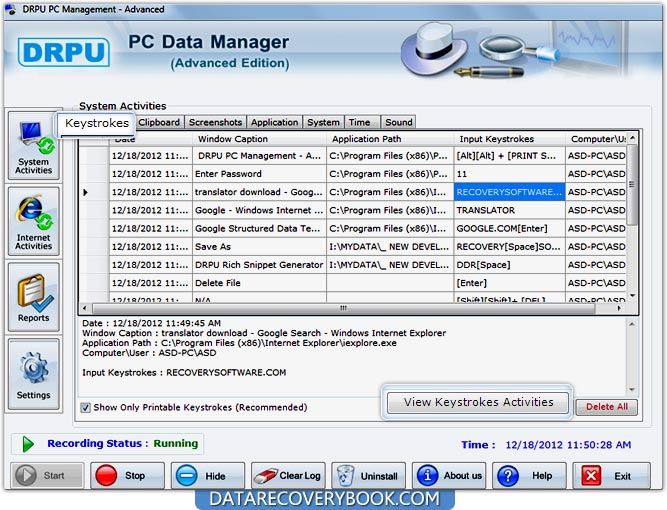Click the About us info icon

coord(428,475)
